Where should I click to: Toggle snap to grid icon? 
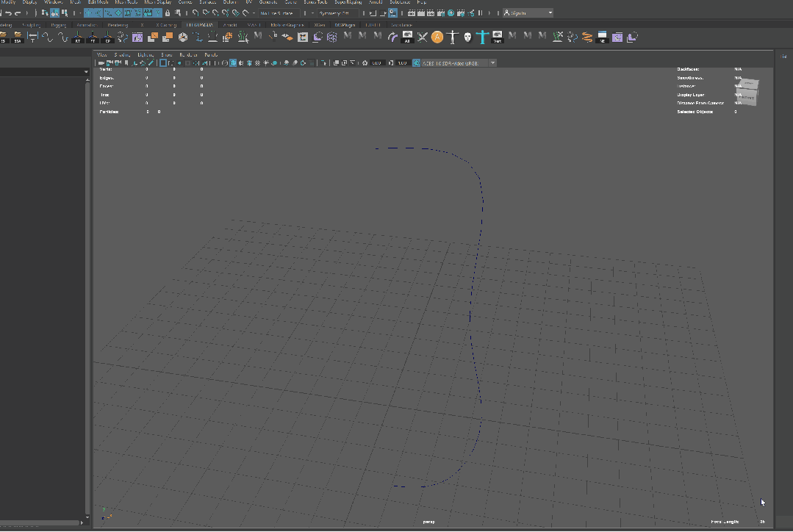click(x=195, y=13)
